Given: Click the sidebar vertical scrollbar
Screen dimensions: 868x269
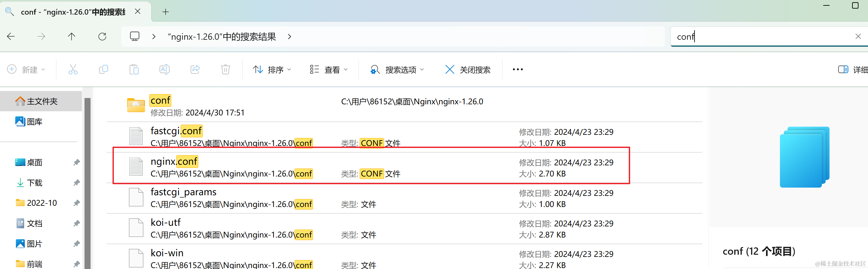Looking at the screenshot, I should [x=88, y=183].
